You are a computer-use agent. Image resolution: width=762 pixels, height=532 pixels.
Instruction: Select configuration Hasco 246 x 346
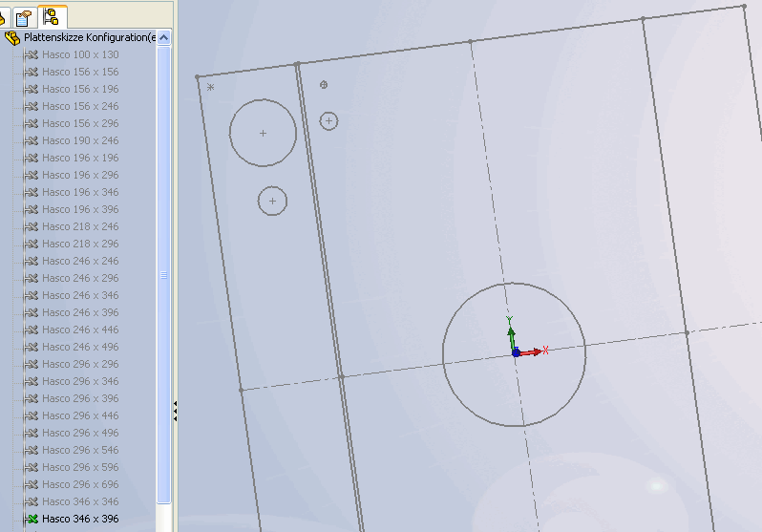tap(80, 295)
